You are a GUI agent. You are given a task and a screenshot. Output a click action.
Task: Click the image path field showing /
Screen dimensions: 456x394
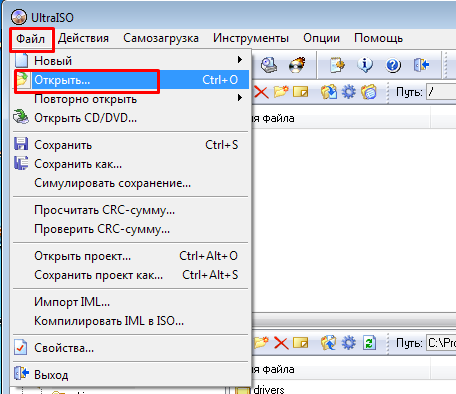[x=441, y=92]
